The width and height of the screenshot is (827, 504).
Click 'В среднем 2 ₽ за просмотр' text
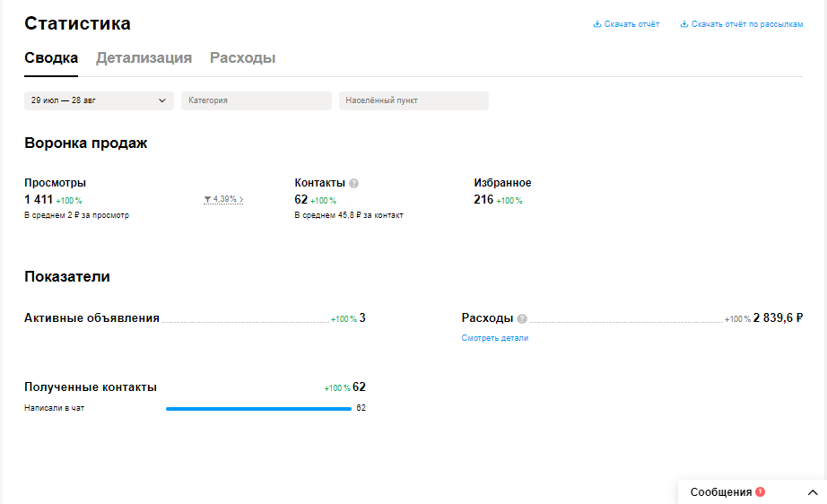(x=76, y=215)
